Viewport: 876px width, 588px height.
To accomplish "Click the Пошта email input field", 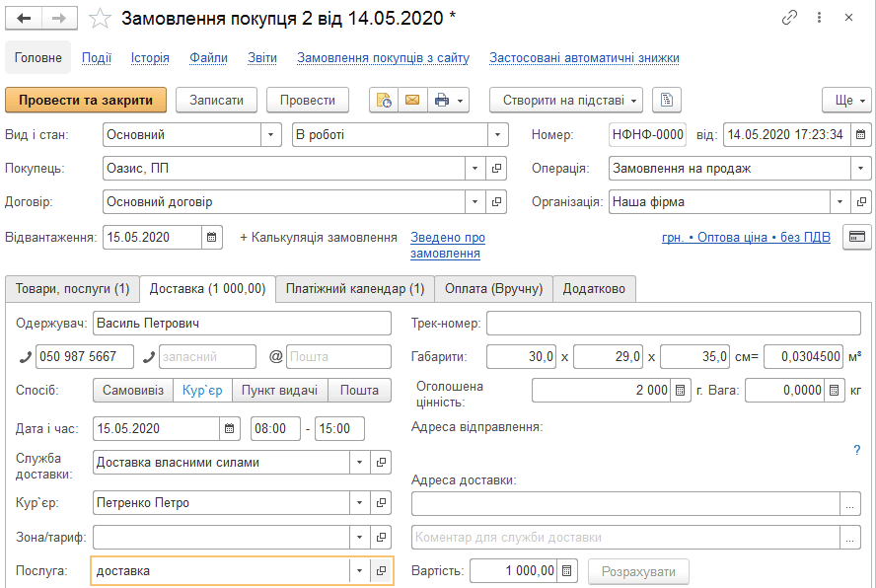I will point(338,356).
